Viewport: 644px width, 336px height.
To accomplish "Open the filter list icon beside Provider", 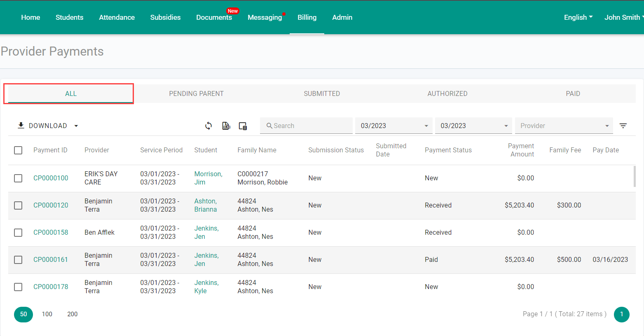I will point(623,126).
